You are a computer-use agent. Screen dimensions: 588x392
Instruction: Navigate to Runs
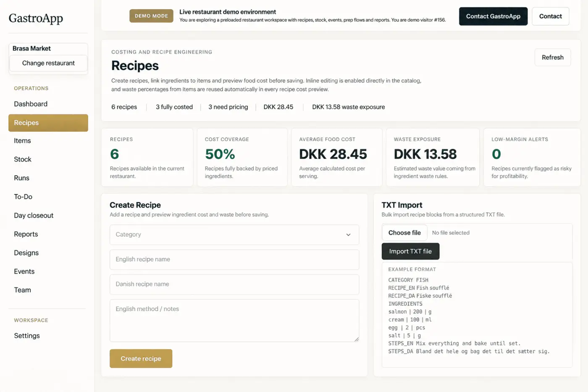point(21,178)
